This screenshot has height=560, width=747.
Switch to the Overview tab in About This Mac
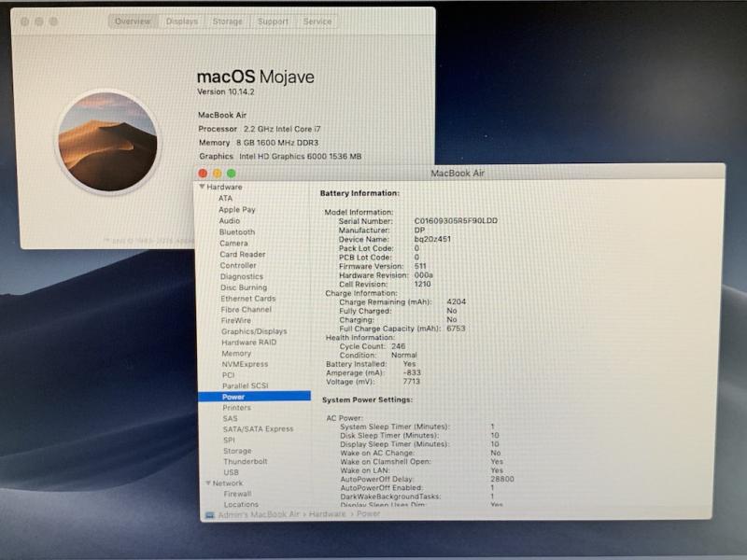(x=133, y=21)
